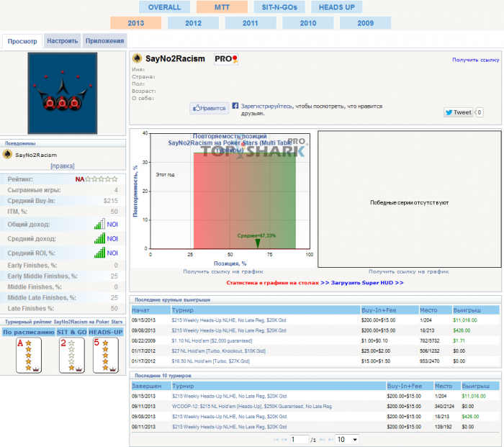Open the rows-per-page dropdown showing 10
This screenshot has width=504, height=447.
point(347,439)
